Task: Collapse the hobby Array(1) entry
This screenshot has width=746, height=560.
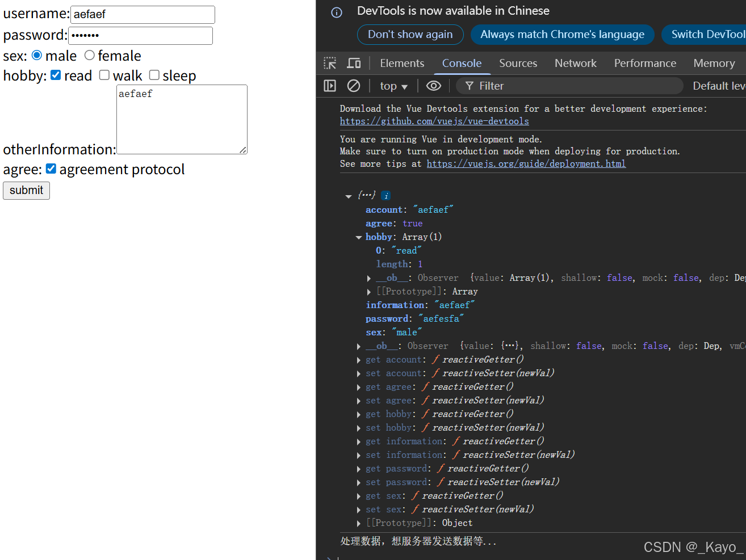Action: [x=358, y=237]
